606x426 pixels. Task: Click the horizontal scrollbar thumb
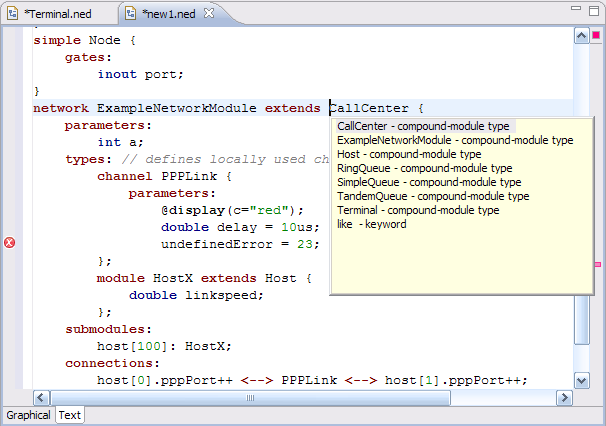click(x=250, y=397)
